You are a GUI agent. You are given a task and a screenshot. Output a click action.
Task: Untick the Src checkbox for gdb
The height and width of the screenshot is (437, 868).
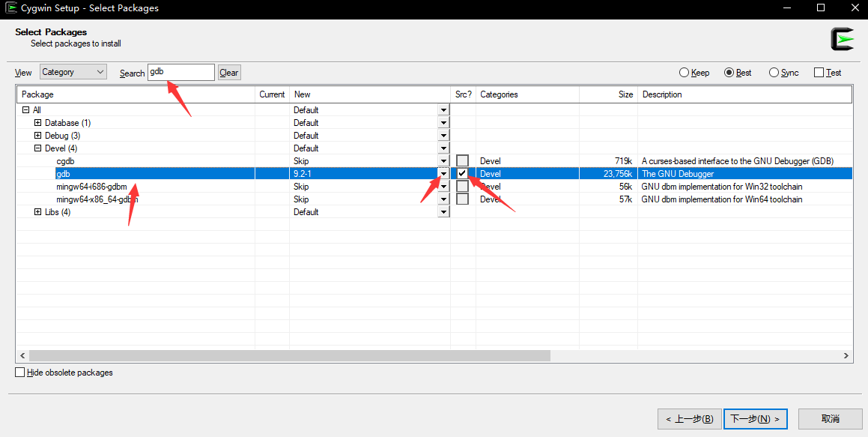pos(462,173)
